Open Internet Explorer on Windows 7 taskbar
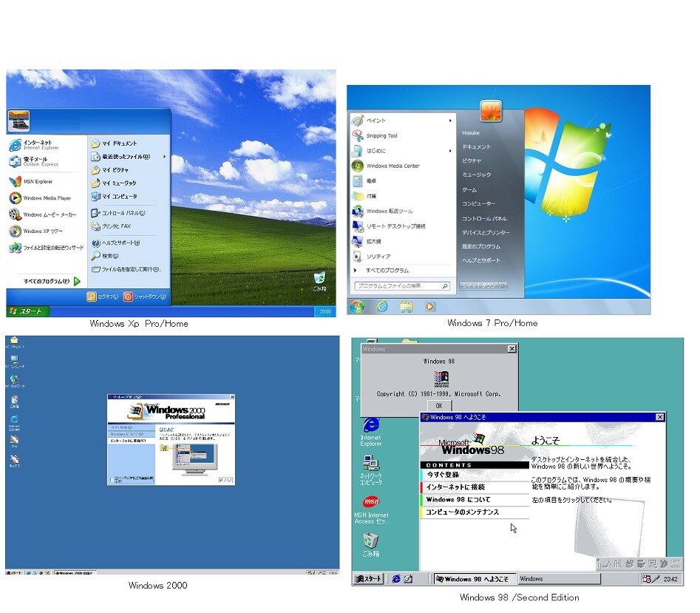The image size is (700, 613). tap(382, 307)
